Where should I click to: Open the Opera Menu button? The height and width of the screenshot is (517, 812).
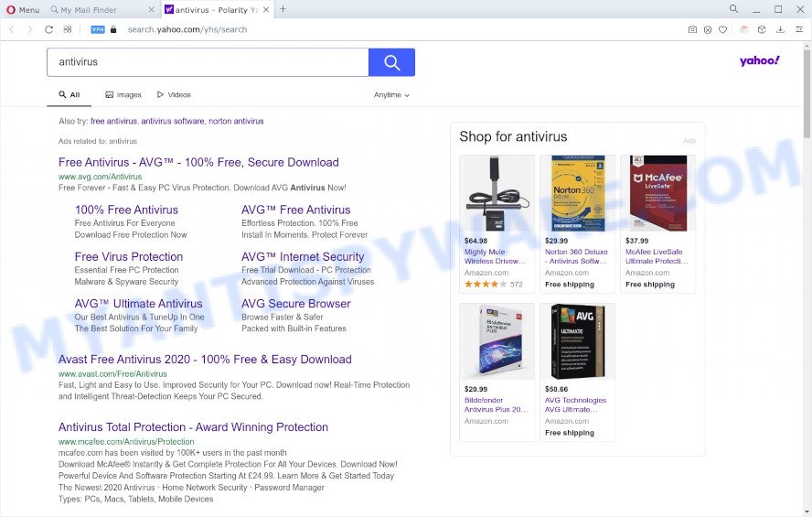(x=23, y=9)
